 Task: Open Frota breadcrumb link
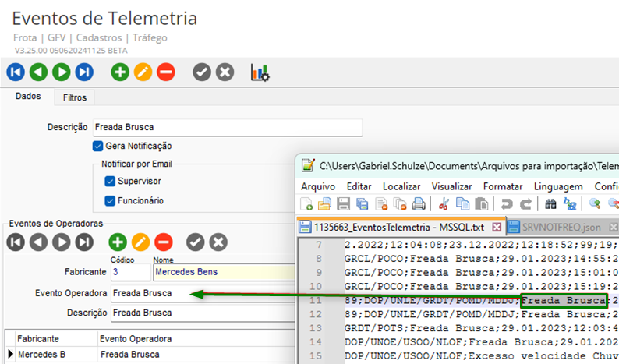point(25,38)
